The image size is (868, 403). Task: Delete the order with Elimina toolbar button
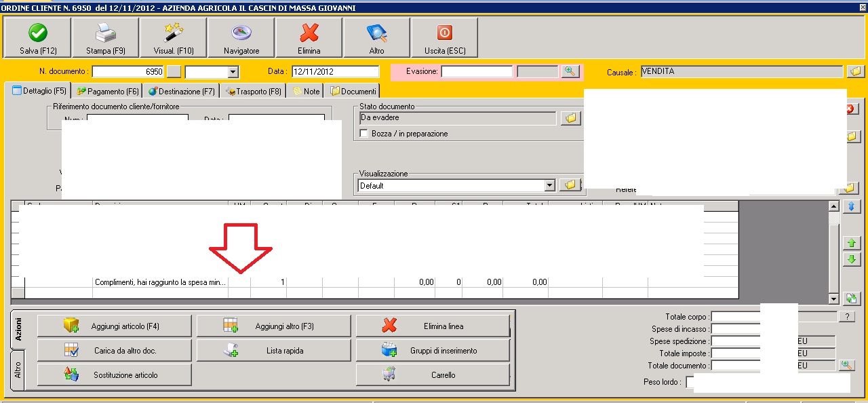click(x=309, y=38)
